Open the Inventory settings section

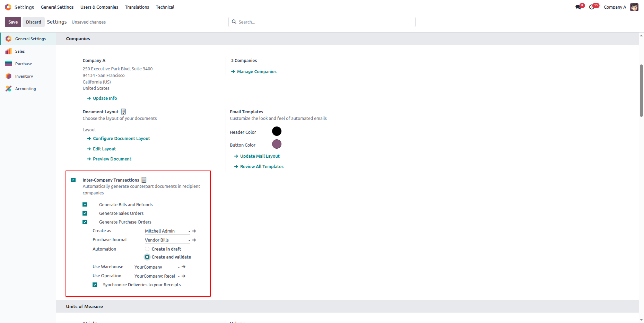(x=24, y=76)
